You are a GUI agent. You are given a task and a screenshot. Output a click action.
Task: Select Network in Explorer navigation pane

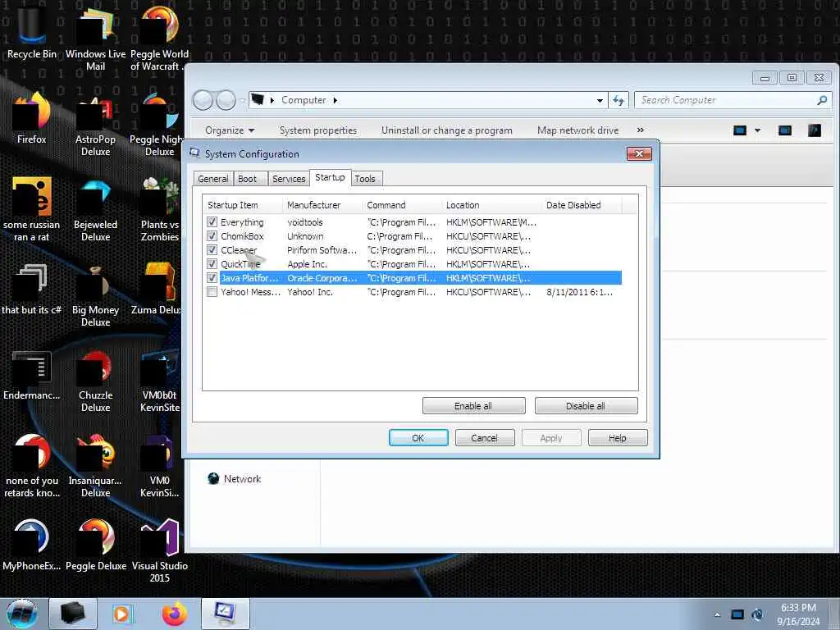pyautogui.click(x=235, y=479)
